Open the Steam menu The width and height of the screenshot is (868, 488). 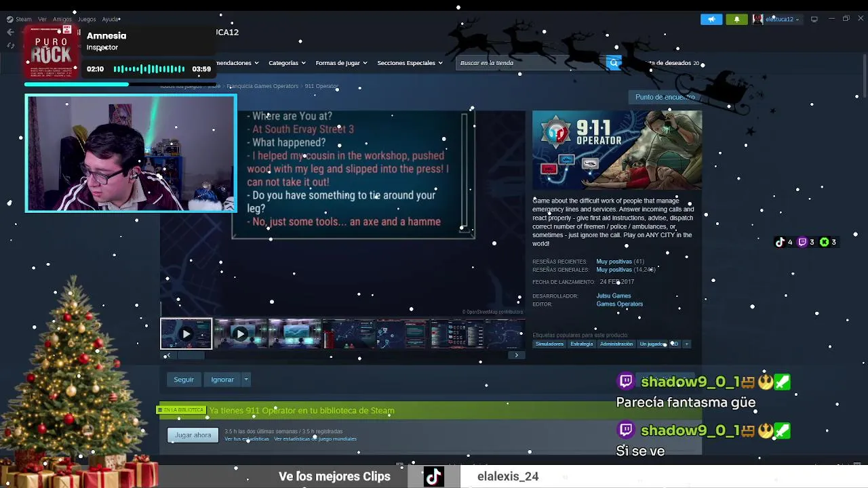[x=24, y=19]
